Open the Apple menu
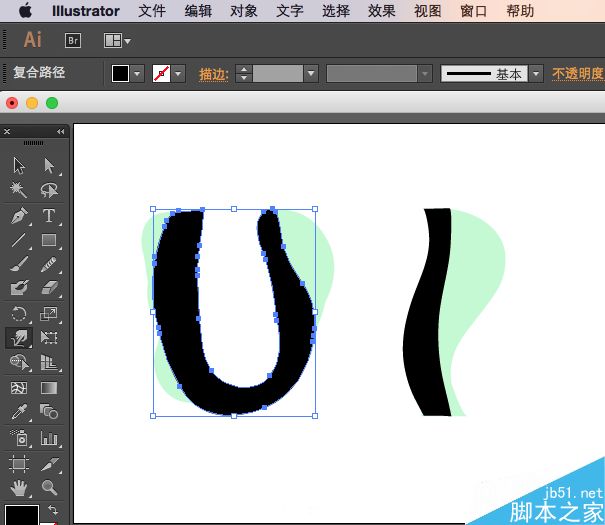The image size is (605, 525). [25, 10]
